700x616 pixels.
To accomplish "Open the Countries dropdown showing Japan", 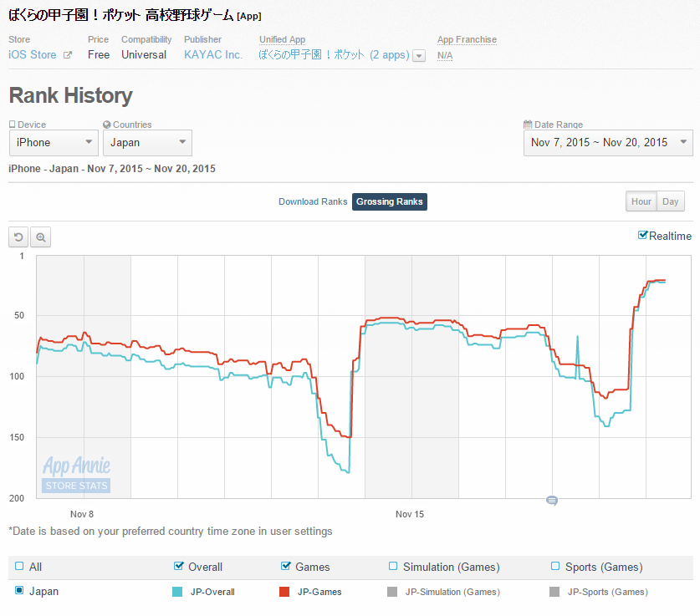I will (x=147, y=143).
